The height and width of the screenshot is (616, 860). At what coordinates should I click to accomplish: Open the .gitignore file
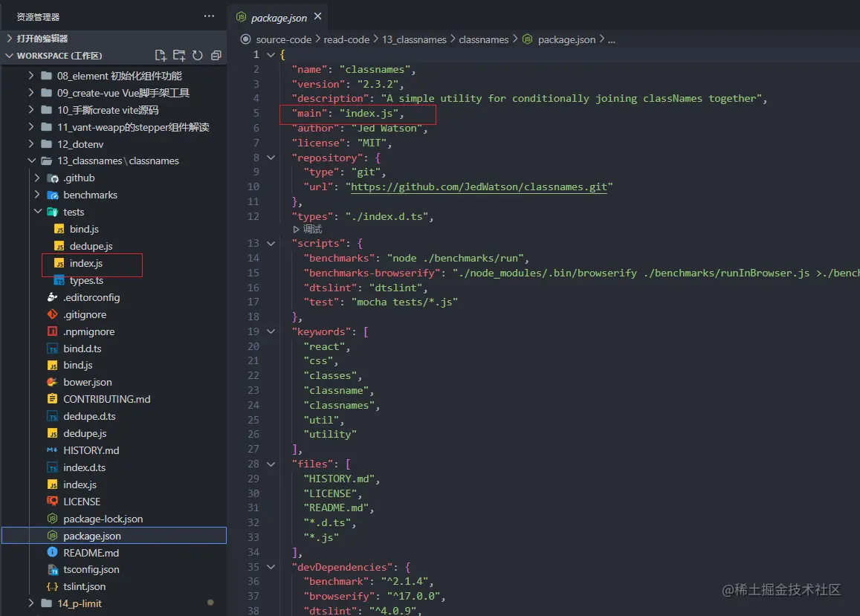[x=85, y=314]
